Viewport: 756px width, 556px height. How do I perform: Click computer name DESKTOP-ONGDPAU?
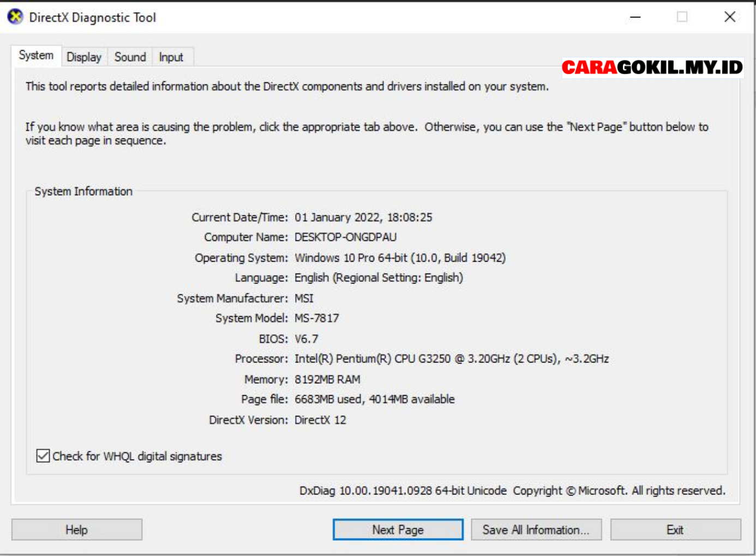coord(346,237)
